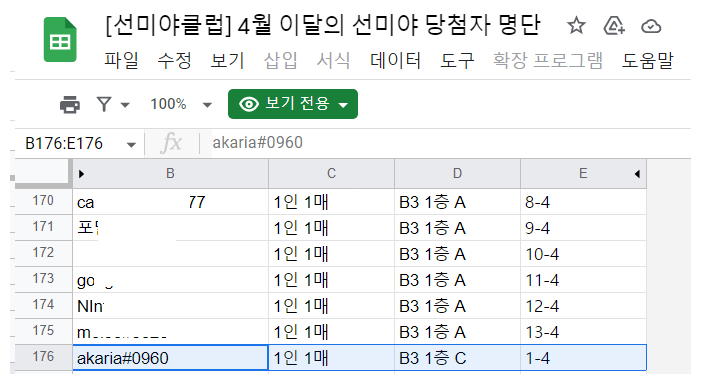Select cell containing akaria#0960
Viewport: 705px width, 376px height.
pos(170,358)
